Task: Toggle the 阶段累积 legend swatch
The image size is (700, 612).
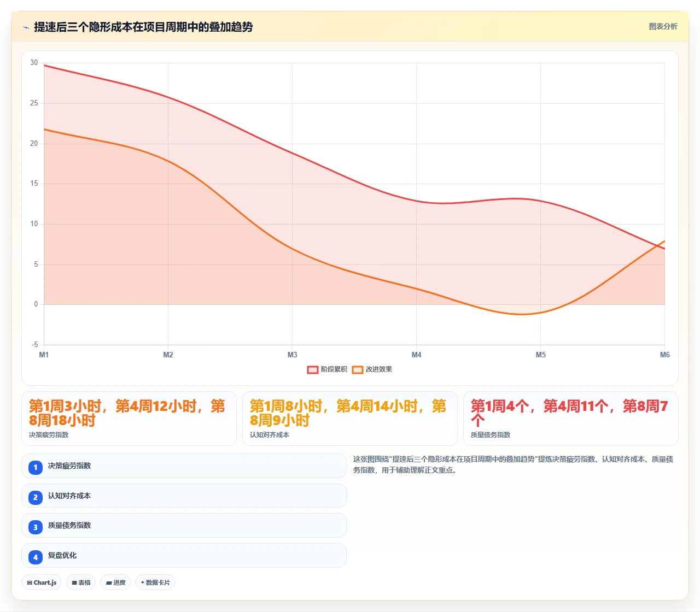Action: pos(313,370)
